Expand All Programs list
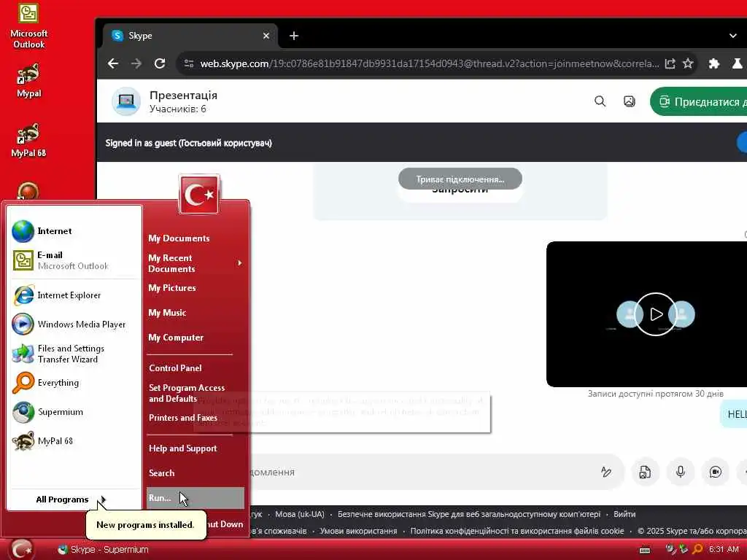The image size is (747, 560). click(x=71, y=499)
